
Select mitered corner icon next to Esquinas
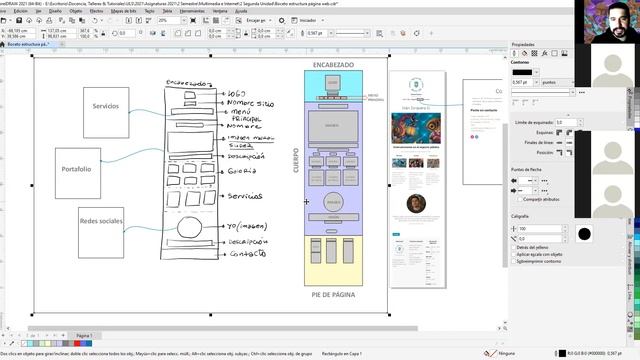point(559,133)
